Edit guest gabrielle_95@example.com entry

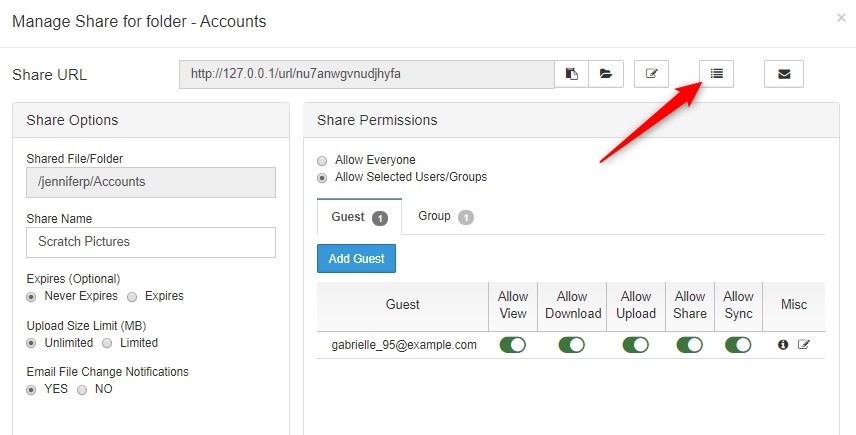click(x=804, y=345)
